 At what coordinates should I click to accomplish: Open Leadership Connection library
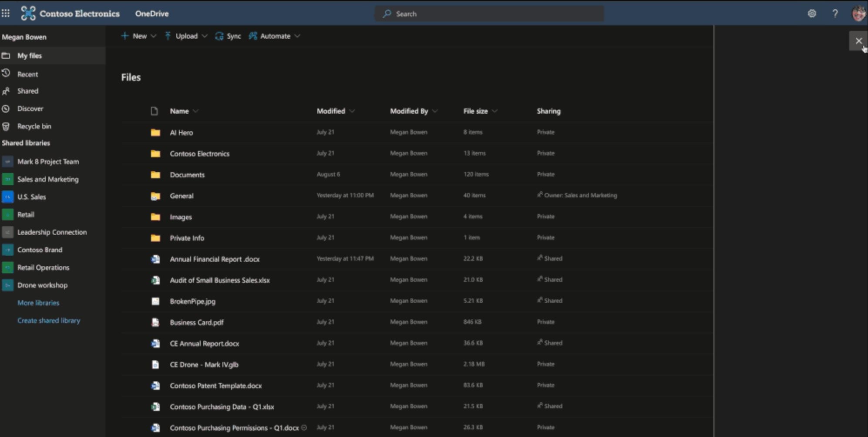(x=53, y=232)
